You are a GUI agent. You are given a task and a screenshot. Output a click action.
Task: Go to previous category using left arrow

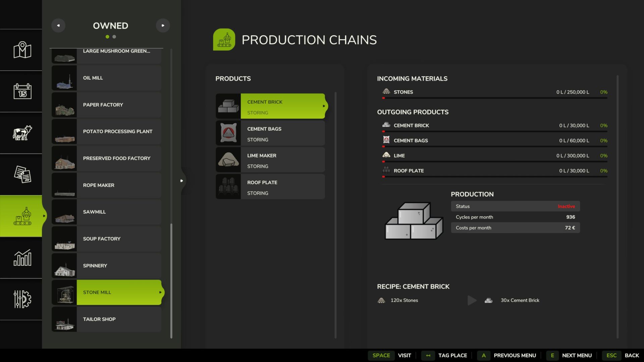pyautogui.click(x=58, y=25)
